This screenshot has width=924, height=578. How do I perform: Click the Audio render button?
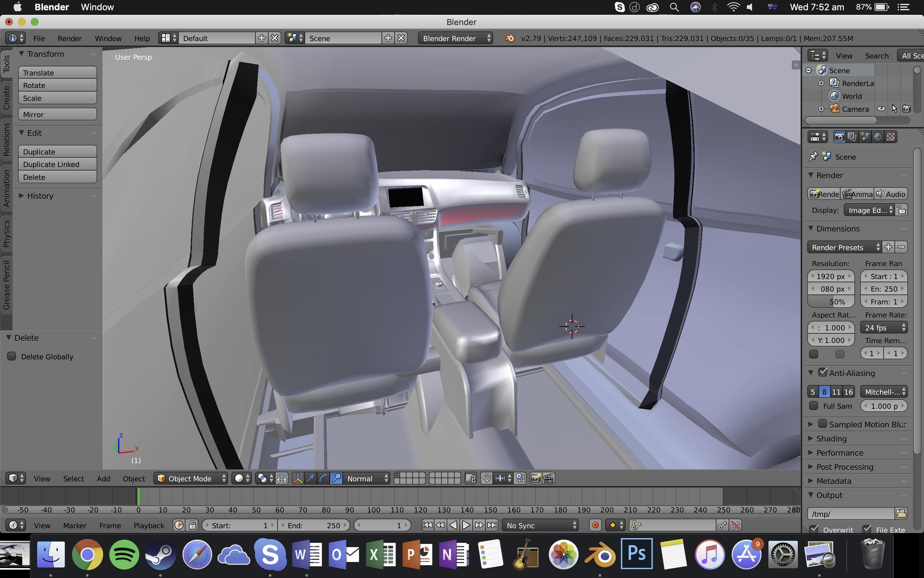(x=891, y=194)
